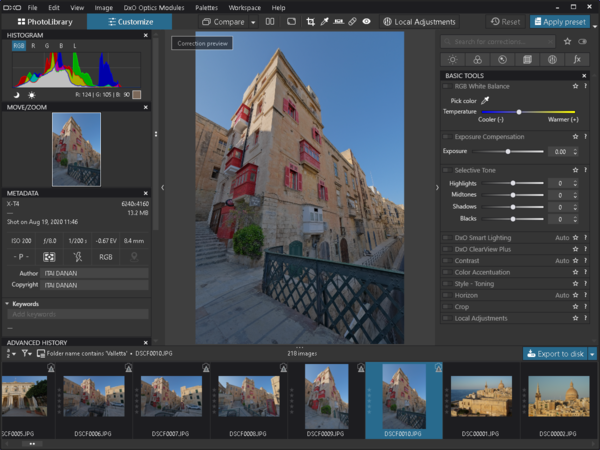Click the Temperature slider handle
600x450 pixels.
point(518,112)
